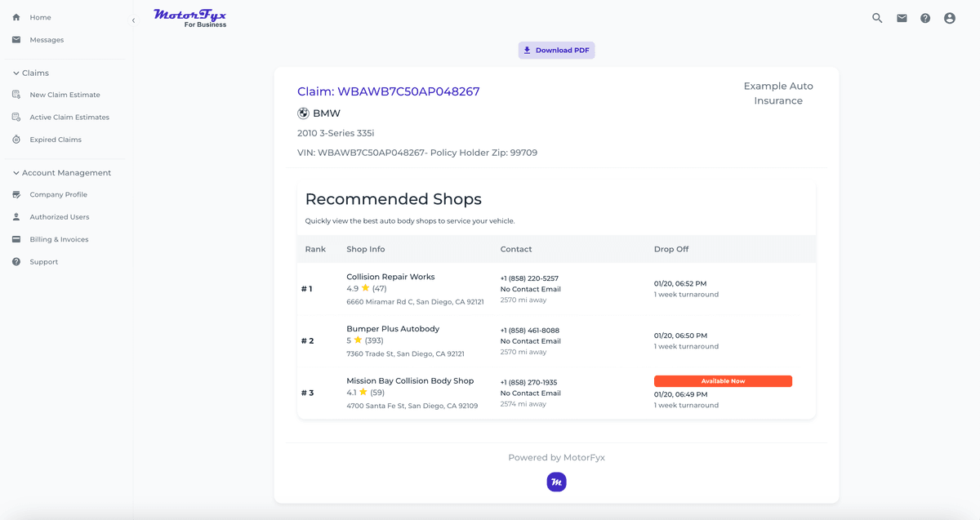Screen dimensions: 980x520
Task: Open New Claim Estimate from sidebar
Action: tap(65, 95)
